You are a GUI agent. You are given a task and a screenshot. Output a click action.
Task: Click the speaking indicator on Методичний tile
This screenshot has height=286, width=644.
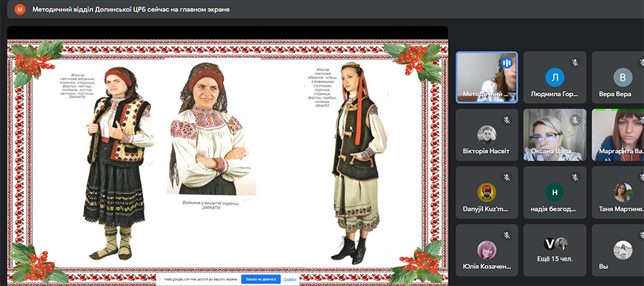click(x=507, y=63)
